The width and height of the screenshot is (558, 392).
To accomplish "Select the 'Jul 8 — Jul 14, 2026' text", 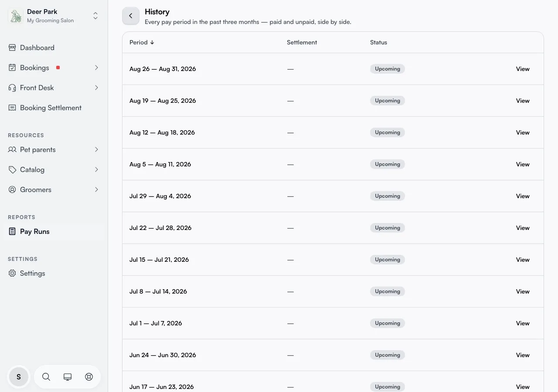I will (x=158, y=291).
